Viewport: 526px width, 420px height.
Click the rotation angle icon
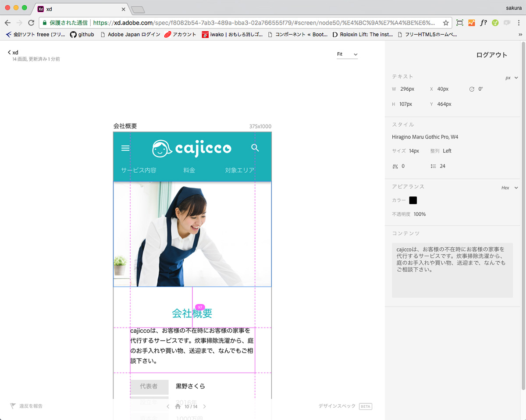coord(472,89)
